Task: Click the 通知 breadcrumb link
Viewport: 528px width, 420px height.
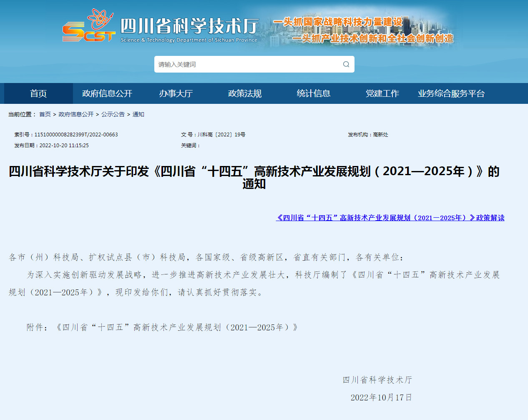Action: click(x=138, y=114)
